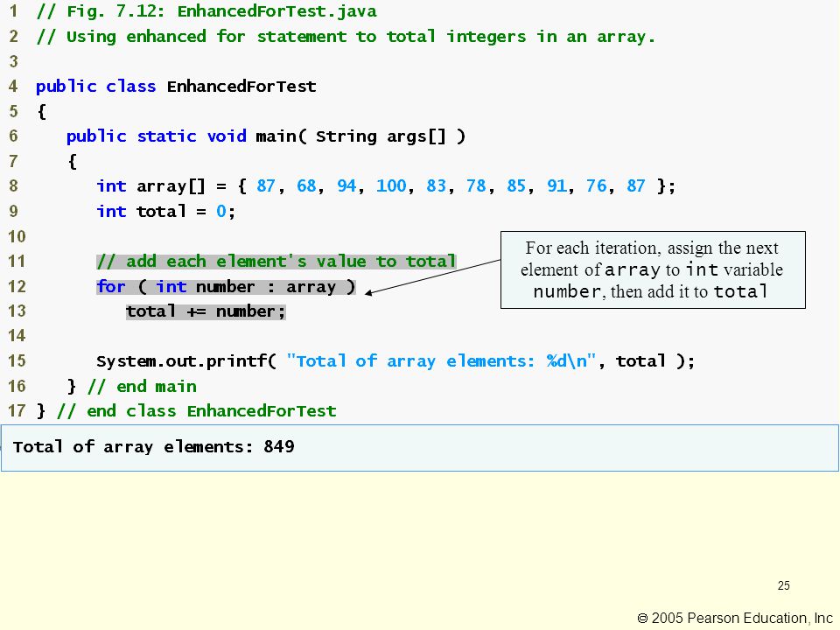This screenshot has height=630, width=840.
Task: Click 'int total = 0;' on line 9
Action: (165, 211)
